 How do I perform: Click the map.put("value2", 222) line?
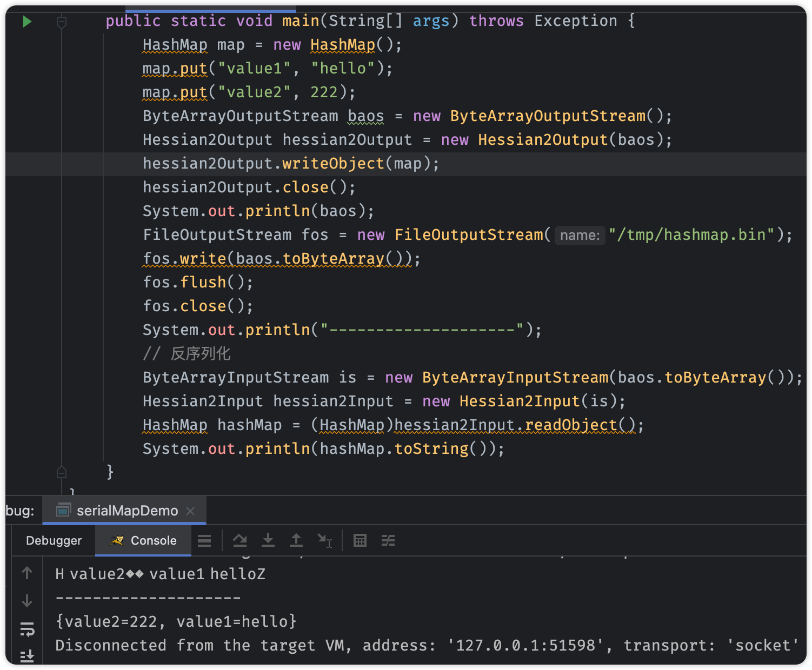249,92
